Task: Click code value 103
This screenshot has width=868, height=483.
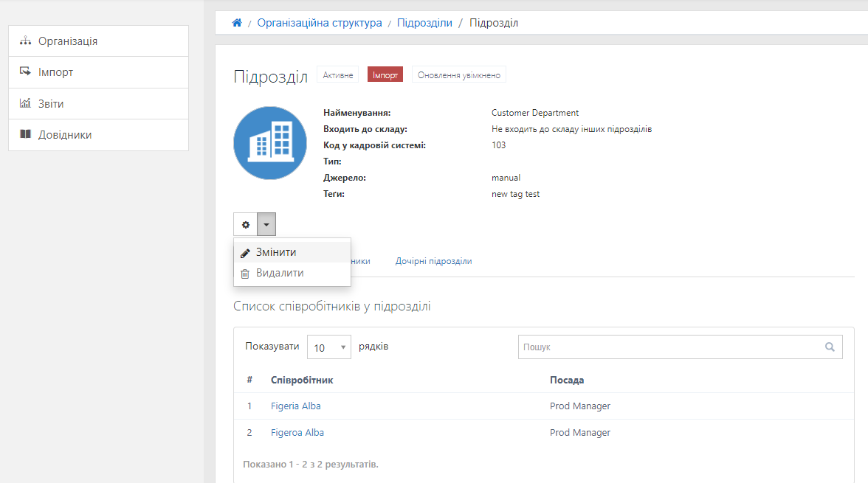Action: (x=498, y=145)
